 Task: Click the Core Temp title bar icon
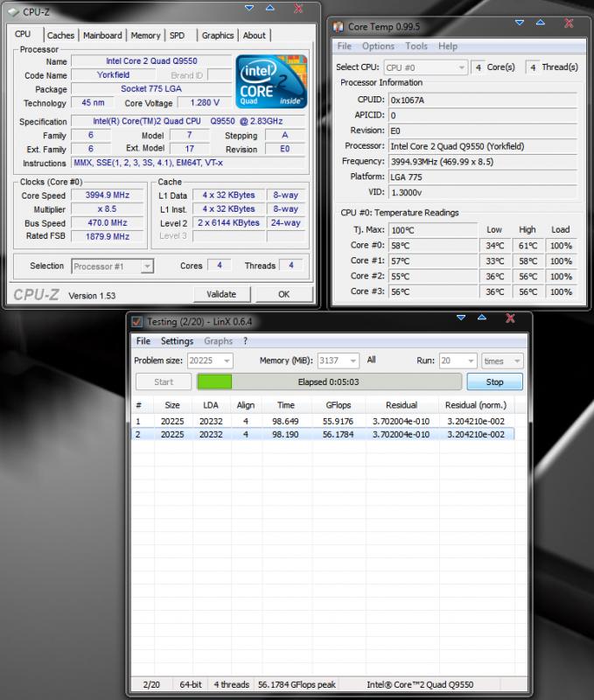point(339,27)
